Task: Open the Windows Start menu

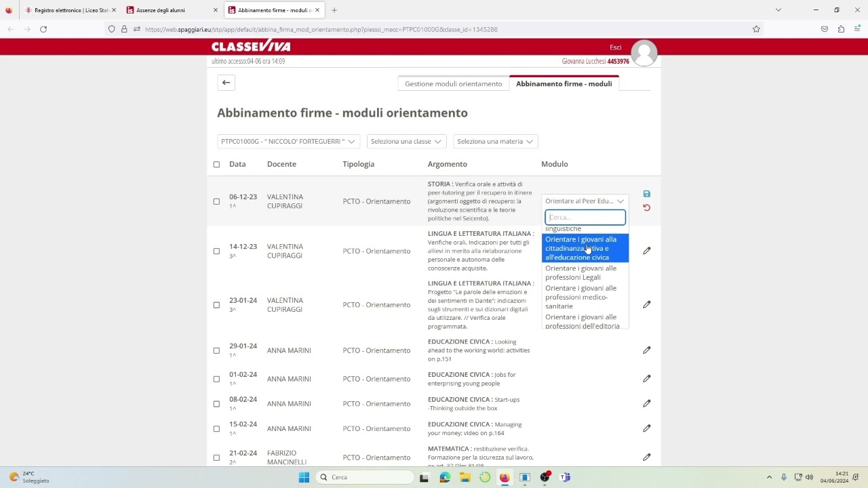Action: (304, 477)
